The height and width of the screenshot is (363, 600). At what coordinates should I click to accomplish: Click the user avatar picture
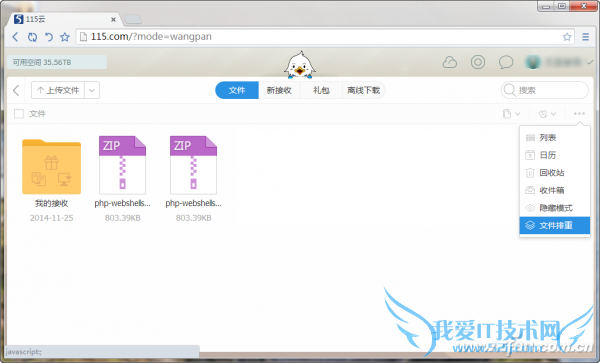tap(533, 62)
